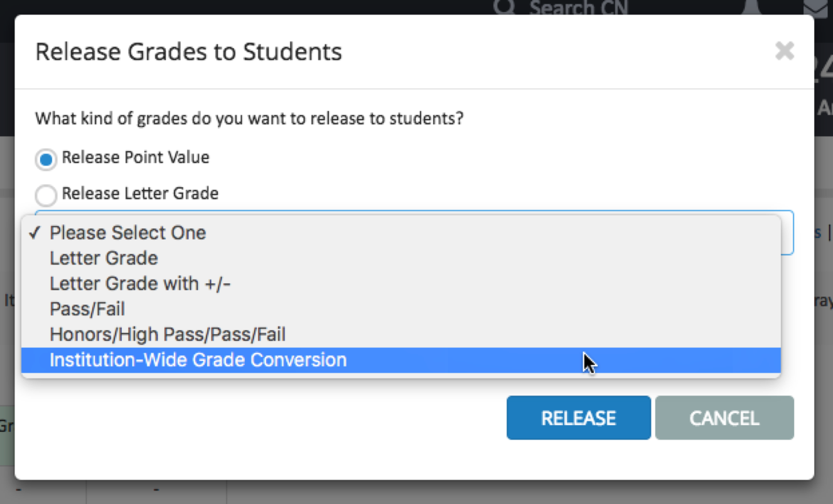Click the checkmark beside Please Select One
The image size is (833, 504).
tap(36, 233)
